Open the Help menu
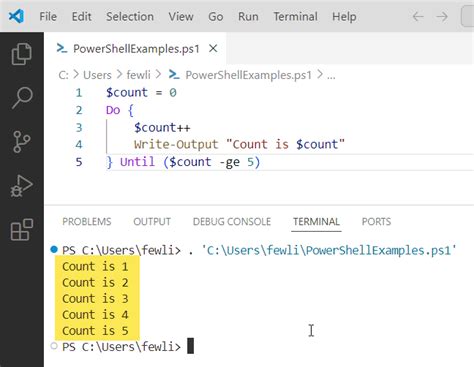Image resolution: width=474 pixels, height=367 pixels. pyautogui.click(x=344, y=16)
